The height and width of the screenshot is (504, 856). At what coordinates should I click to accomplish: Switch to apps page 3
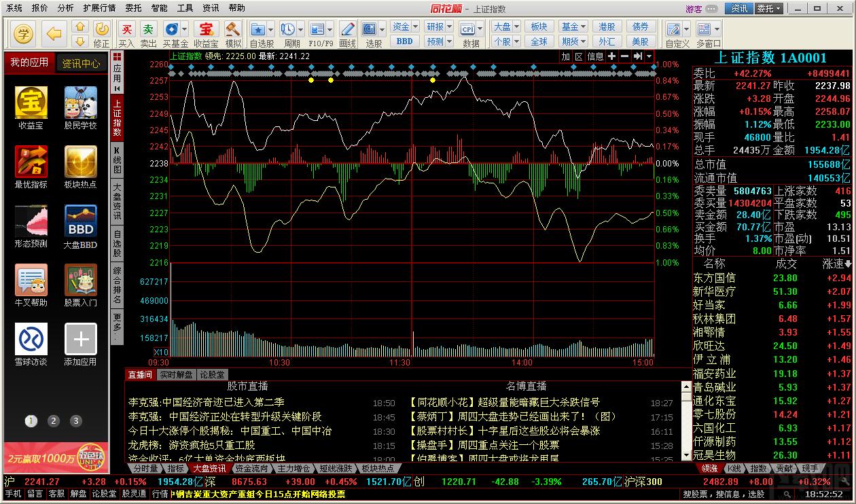(x=75, y=420)
